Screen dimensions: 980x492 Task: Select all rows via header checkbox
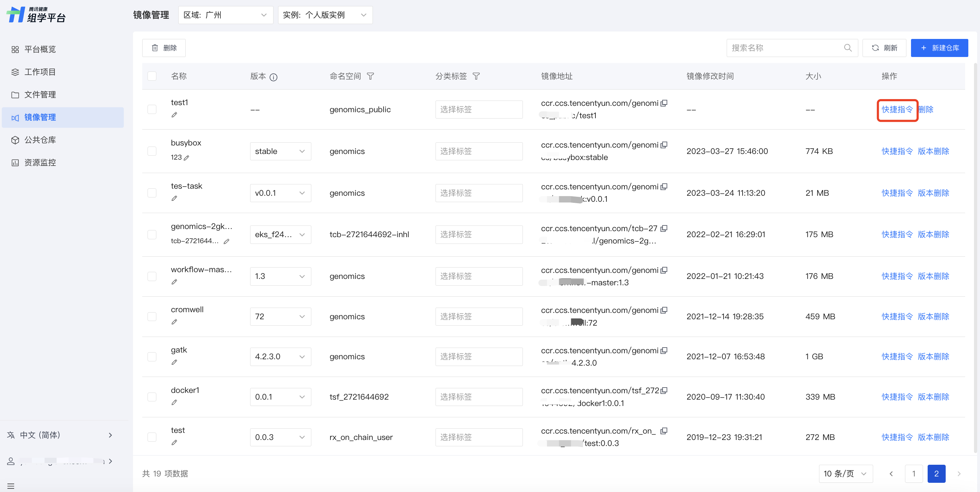[152, 76]
